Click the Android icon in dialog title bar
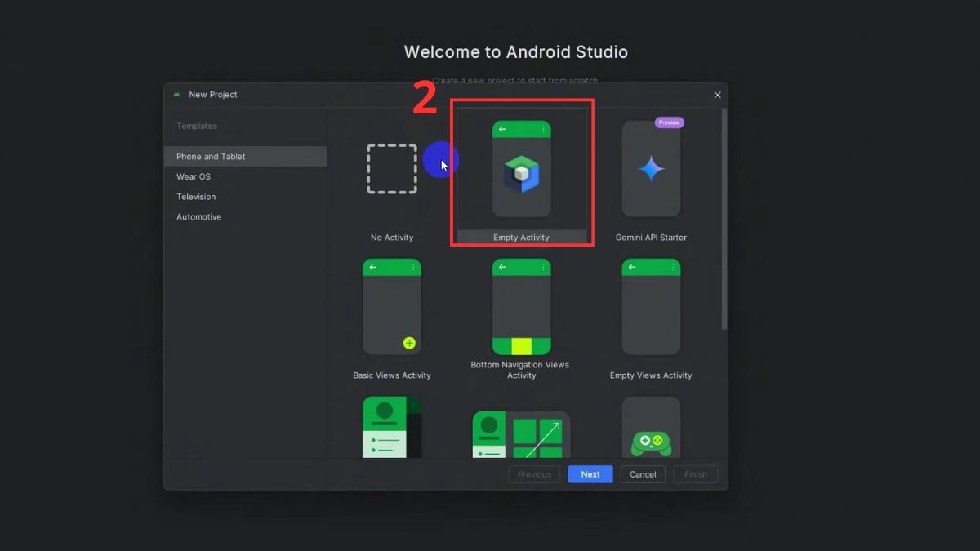Viewport: 980px width, 551px height. point(177,95)
